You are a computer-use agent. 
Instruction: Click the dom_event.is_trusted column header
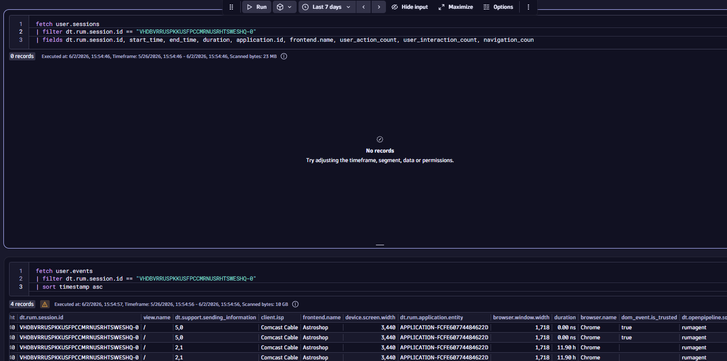[649, 317]
